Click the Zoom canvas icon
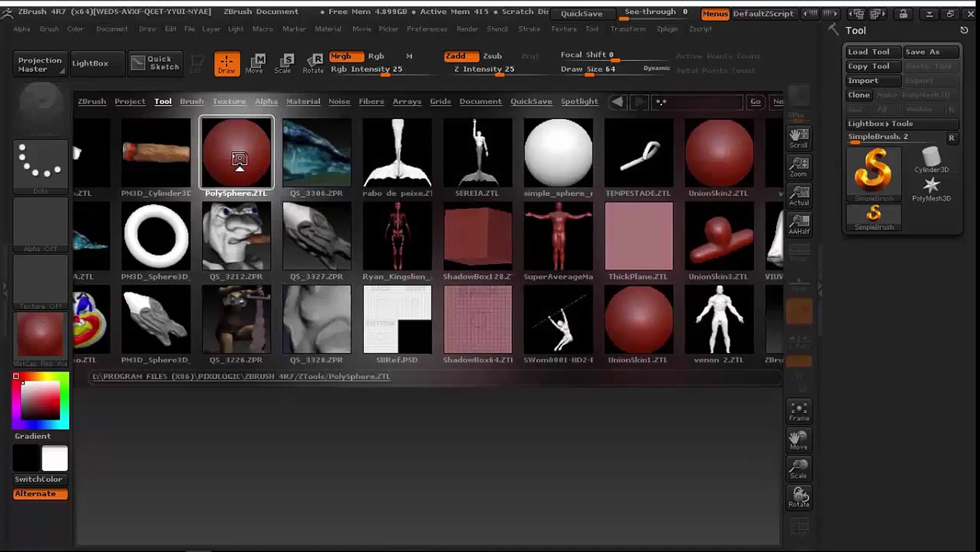 (799, 167)
